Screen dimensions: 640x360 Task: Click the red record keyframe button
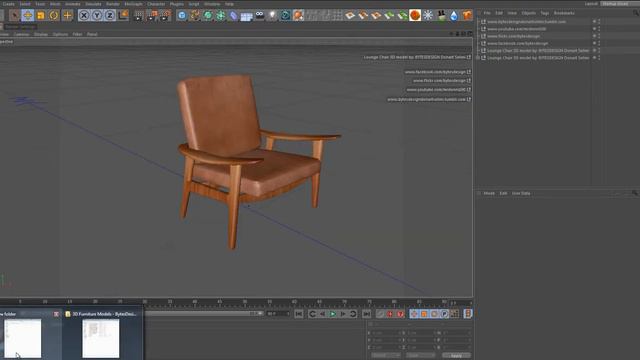390,313
